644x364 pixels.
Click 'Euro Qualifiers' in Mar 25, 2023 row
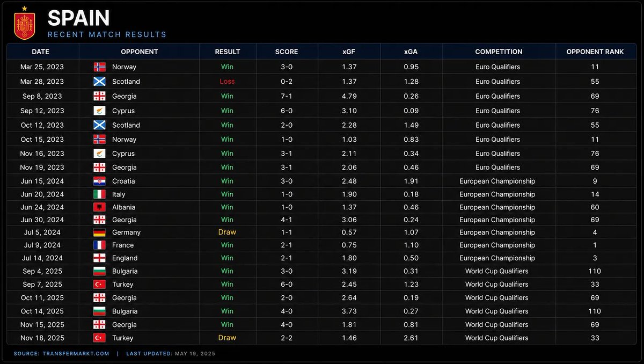coord(498,67)
